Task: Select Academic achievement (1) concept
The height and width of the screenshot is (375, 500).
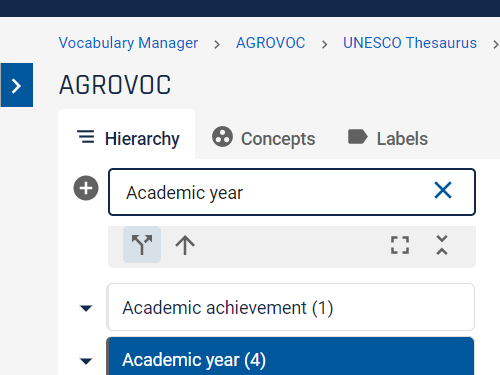Action: (291, 307)
